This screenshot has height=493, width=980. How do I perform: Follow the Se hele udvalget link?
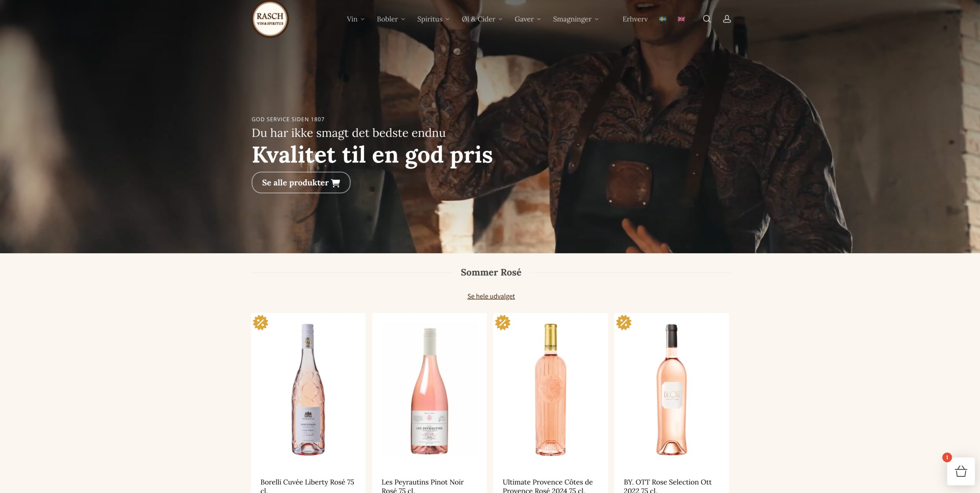tap(491, 296)
